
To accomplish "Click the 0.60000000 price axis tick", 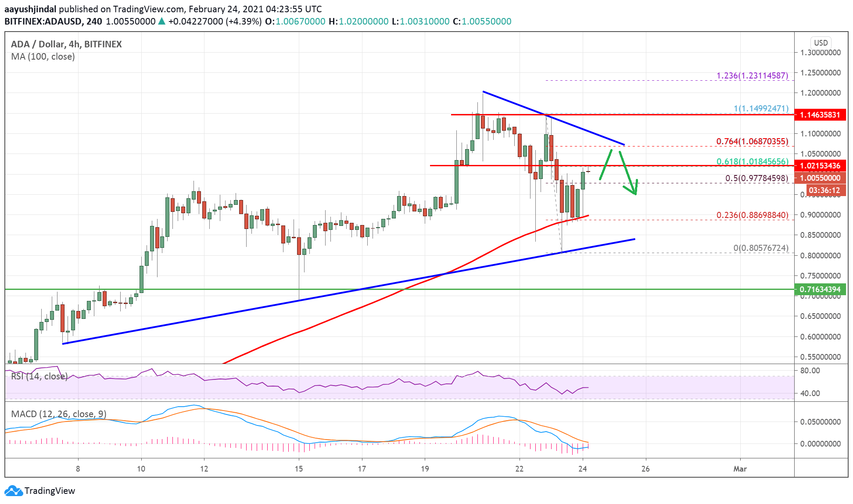I will click(x=821, y=336).
